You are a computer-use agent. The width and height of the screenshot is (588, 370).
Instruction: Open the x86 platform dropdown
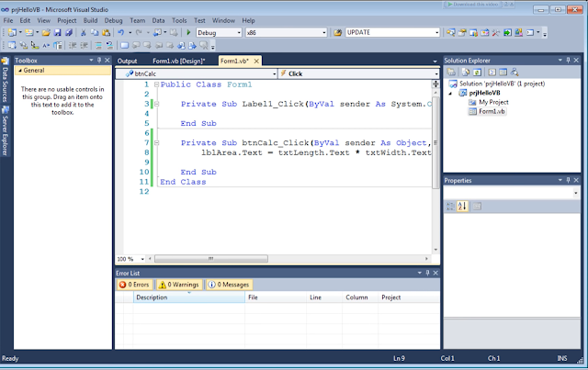324,33
